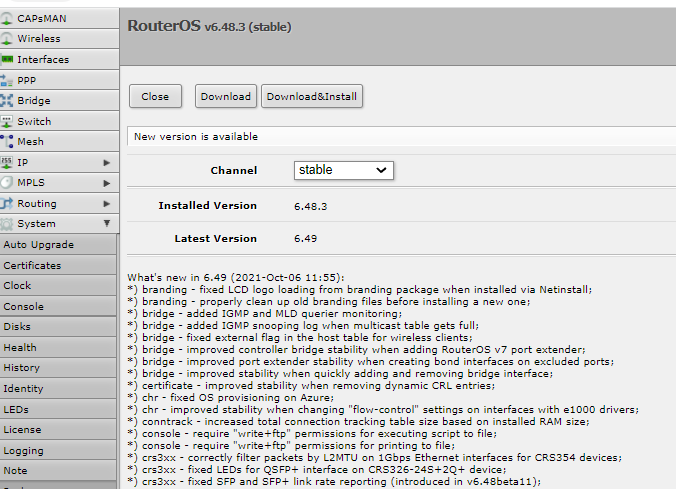Image resolution: width=676 pixels, height=489 pixels.
Task: Open Console under System
Action: coord(58,306)
